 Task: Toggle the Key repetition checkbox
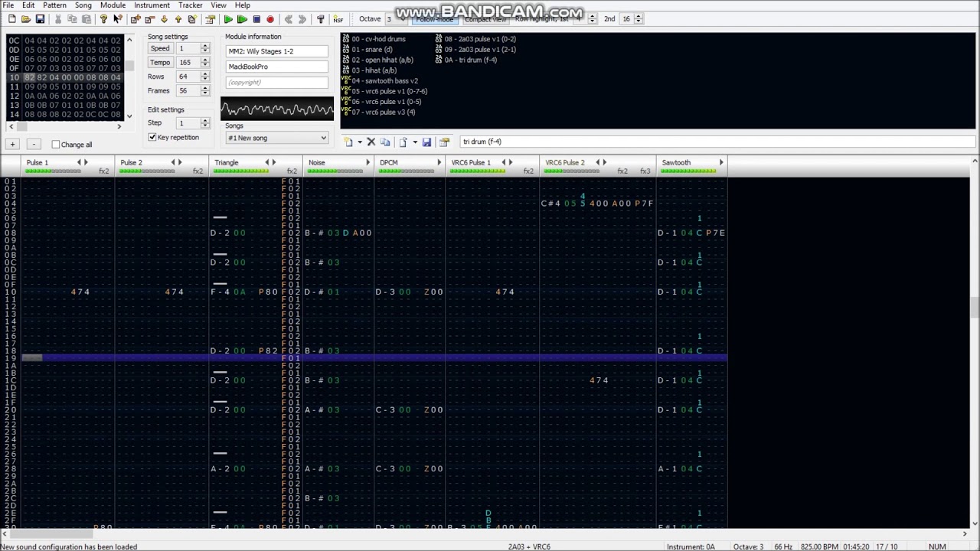[x=152, y=138]
